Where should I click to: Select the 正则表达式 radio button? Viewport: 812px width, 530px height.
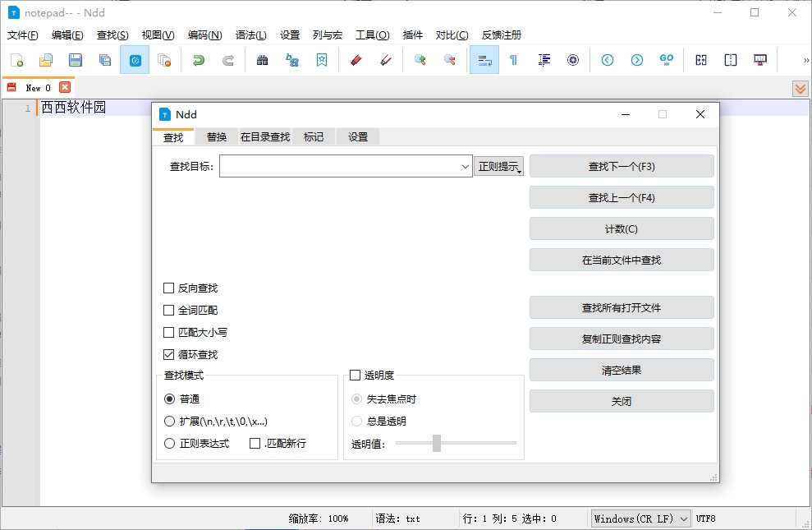coord(169,444)
